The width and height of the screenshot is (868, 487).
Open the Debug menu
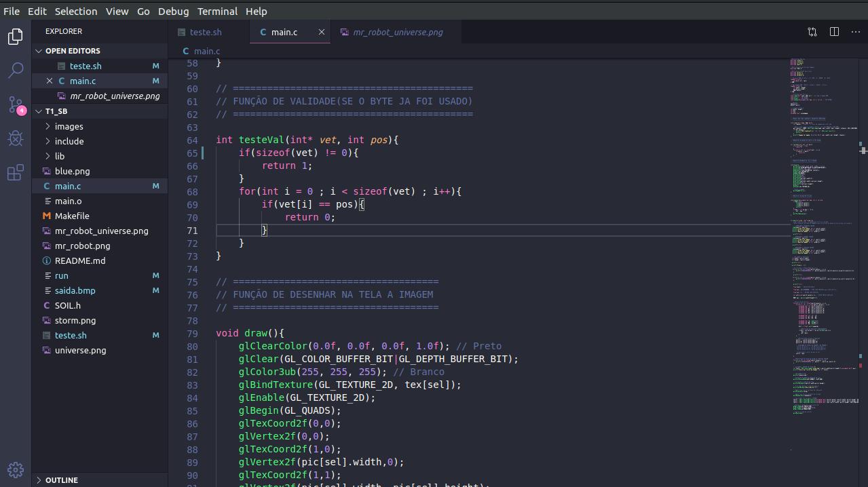tap(174, 12)
